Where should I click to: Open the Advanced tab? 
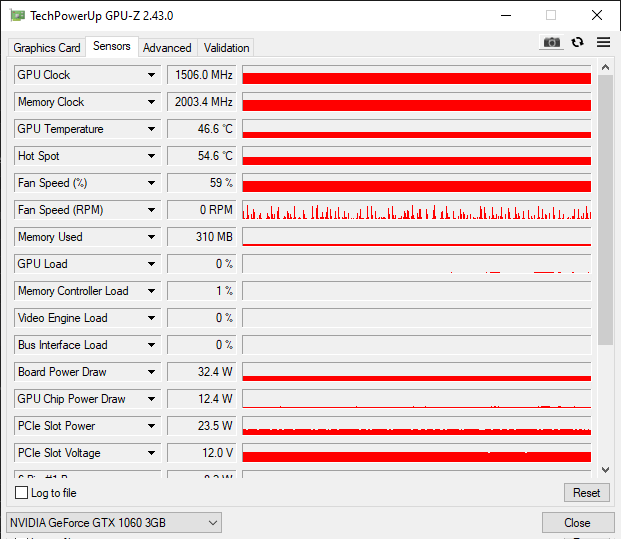[167, 48]
